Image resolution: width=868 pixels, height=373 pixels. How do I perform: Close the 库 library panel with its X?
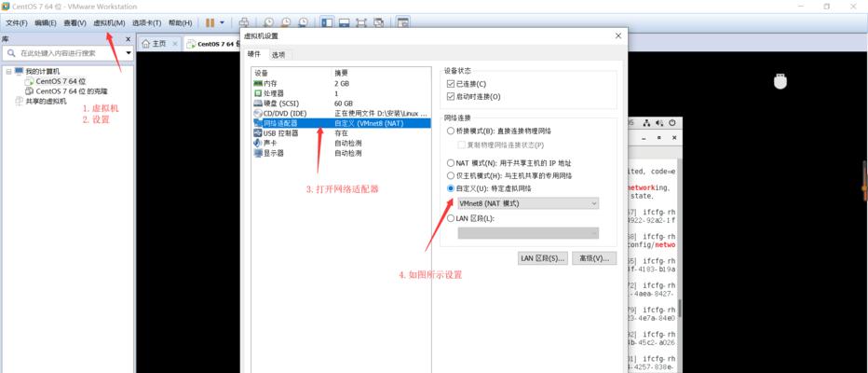(128, 39)
